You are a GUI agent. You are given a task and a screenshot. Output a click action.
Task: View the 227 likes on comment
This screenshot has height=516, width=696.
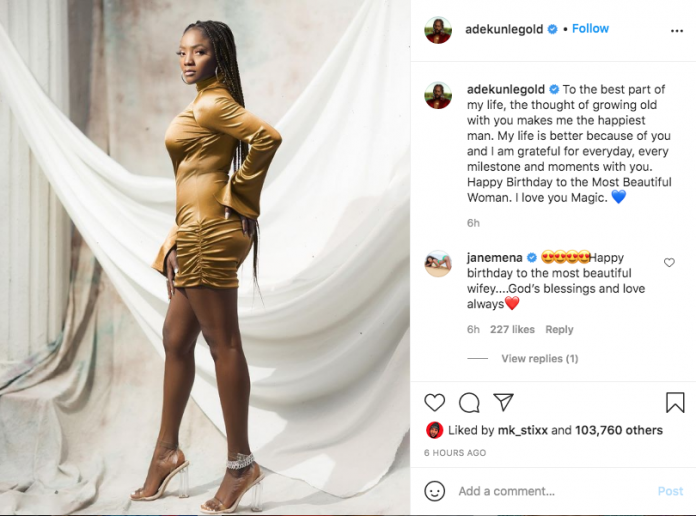tap(512, 329)
